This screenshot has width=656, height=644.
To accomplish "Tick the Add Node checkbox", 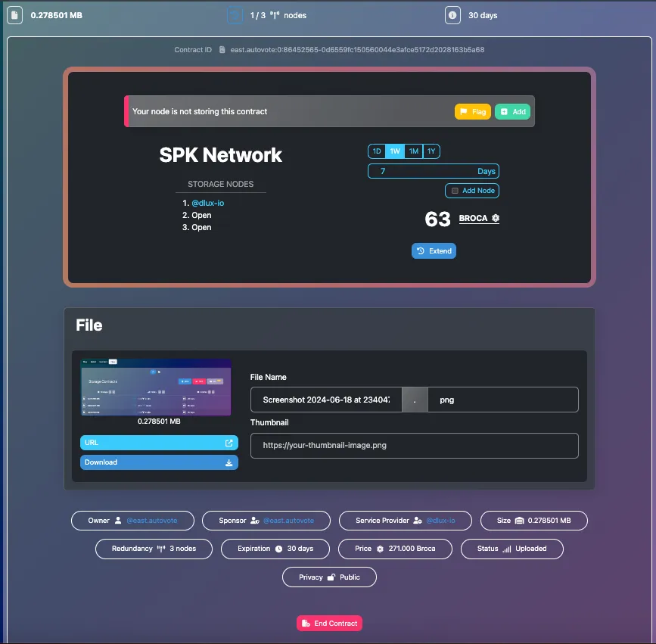I will tap(455, 191).
